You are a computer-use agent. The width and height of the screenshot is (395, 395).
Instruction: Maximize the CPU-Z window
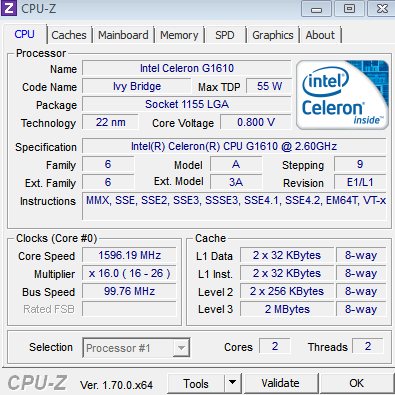pyautogui.click(x=349, y=9)
